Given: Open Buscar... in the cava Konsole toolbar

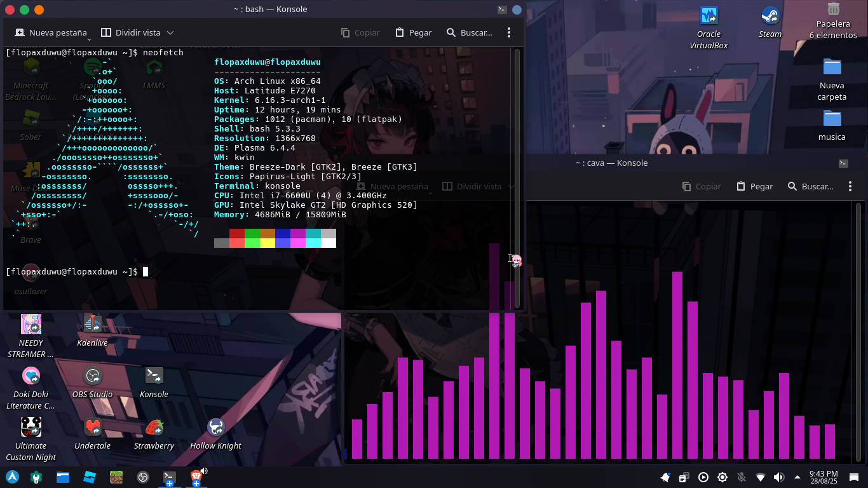Looking at the screenshot, I should [x=811, y=186].
